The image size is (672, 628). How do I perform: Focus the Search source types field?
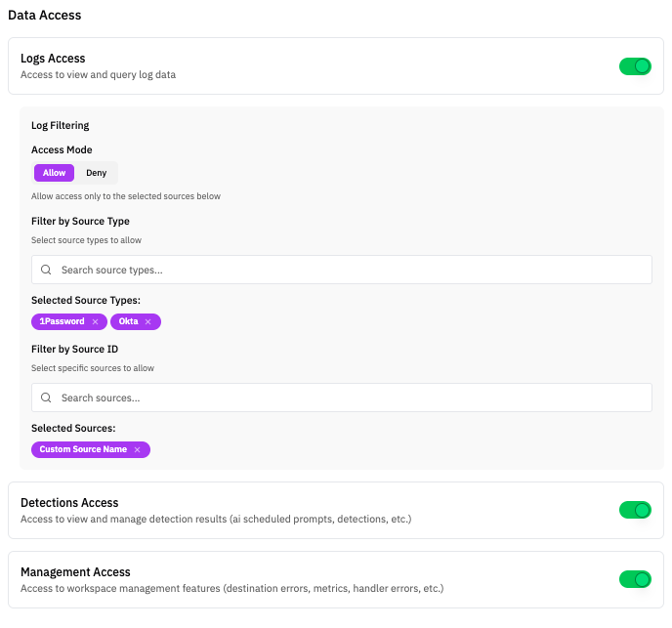(342, 270)
